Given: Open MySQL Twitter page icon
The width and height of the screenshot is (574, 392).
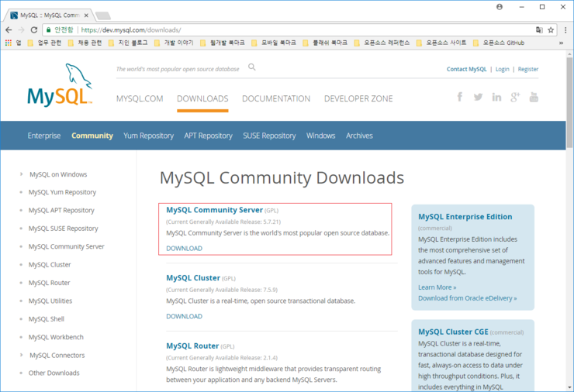Looking at the screenshot, I should [x=478, y=97].
